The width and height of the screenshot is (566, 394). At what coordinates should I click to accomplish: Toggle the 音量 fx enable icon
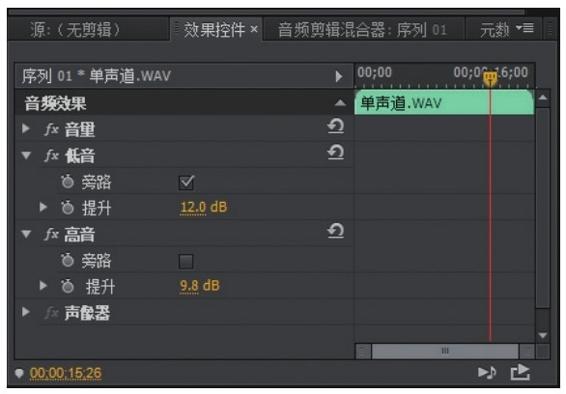coord(51,129)
